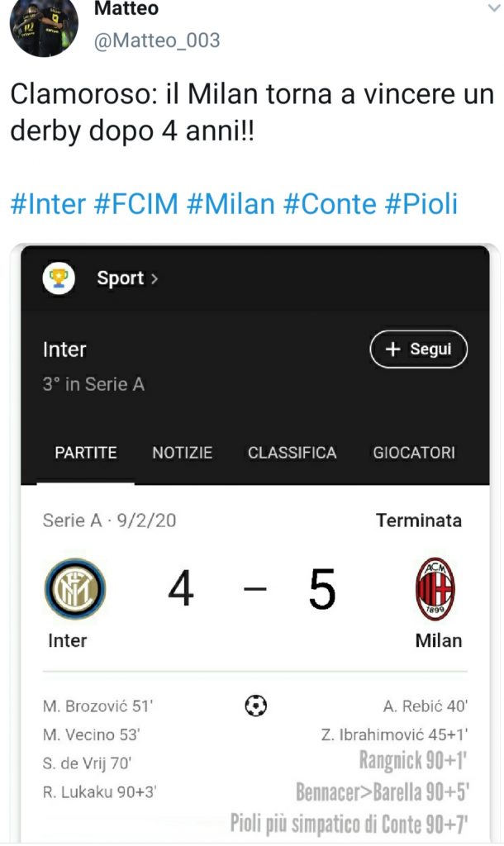Click the soccer ball goals icon
504x846 pixels.
(x=256, y=706)
